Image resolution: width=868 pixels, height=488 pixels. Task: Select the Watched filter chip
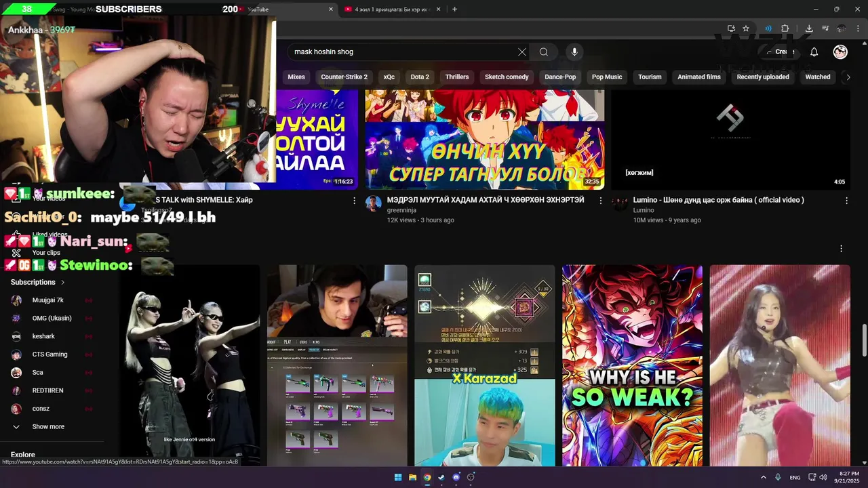pos(818,77)
